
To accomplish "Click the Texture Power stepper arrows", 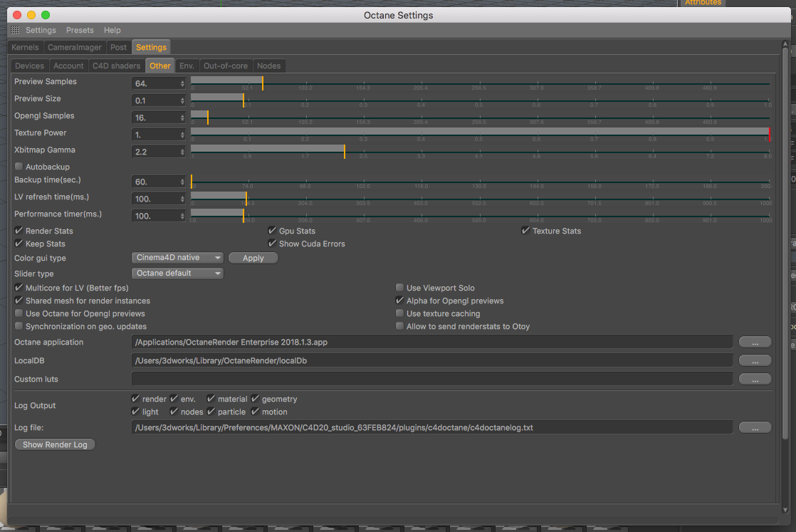I will (182, 135).
